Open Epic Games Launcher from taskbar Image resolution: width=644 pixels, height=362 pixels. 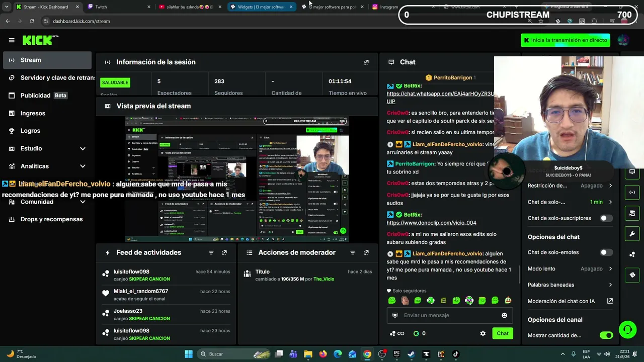pyautogui.click(x=396, y=354)
